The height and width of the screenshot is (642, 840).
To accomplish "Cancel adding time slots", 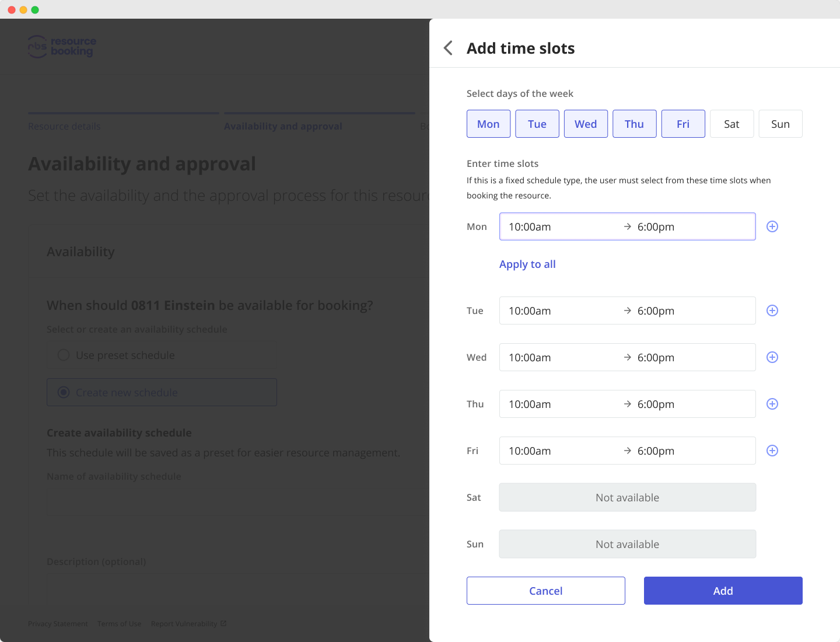I will pos(545,591).
